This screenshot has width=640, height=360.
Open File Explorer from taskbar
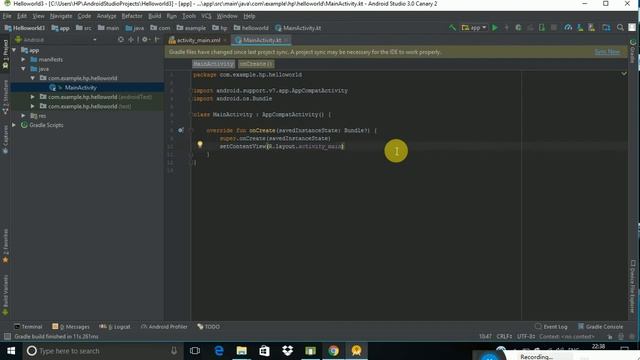click(242, 351)
